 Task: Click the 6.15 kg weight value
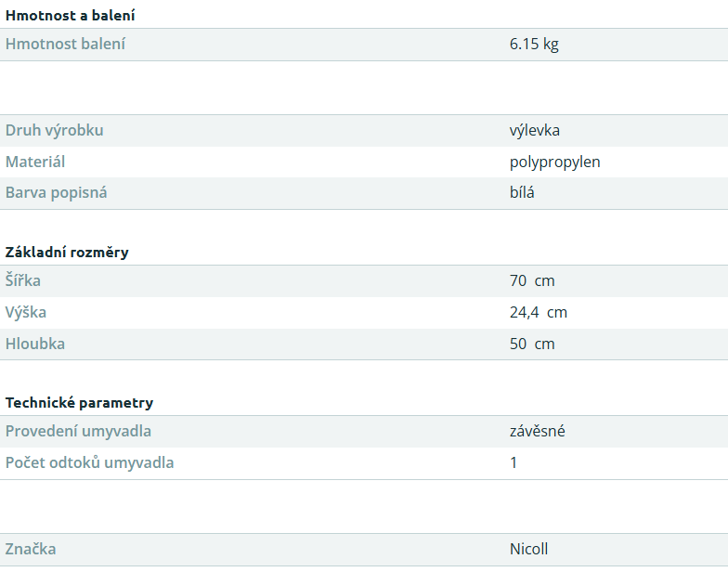534,45
